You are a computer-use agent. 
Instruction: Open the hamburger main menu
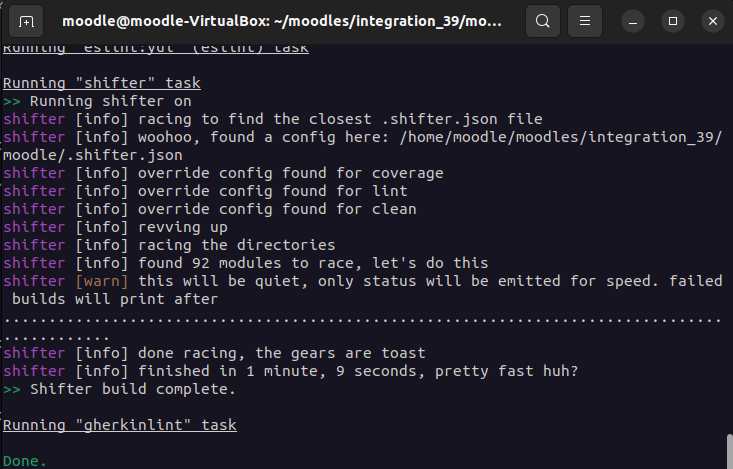pos(585,22)
